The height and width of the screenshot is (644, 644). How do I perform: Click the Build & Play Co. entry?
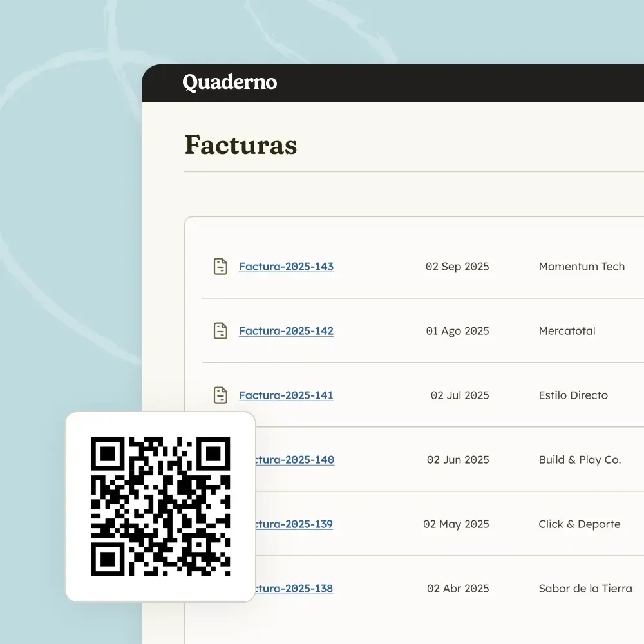[580, 460]
